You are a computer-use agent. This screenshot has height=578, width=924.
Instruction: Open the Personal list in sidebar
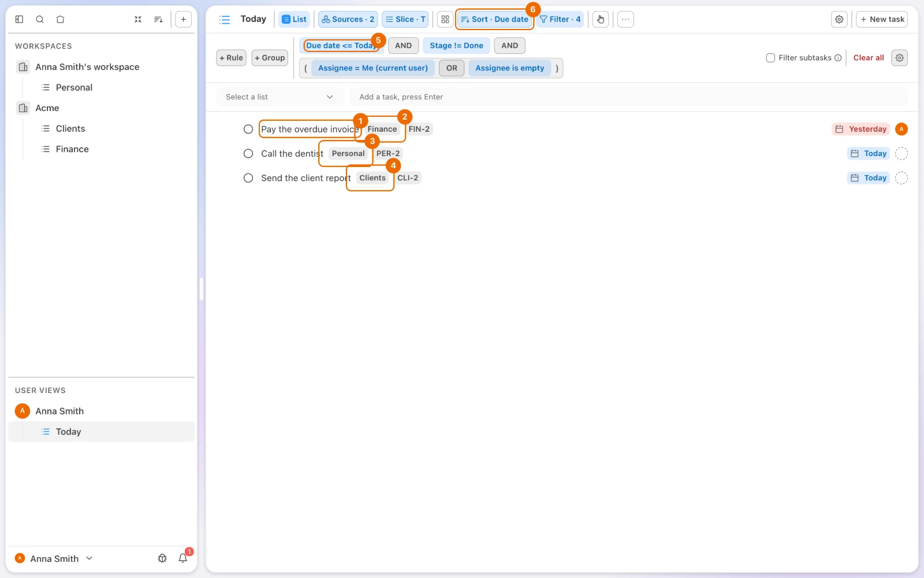click(74, 87)
